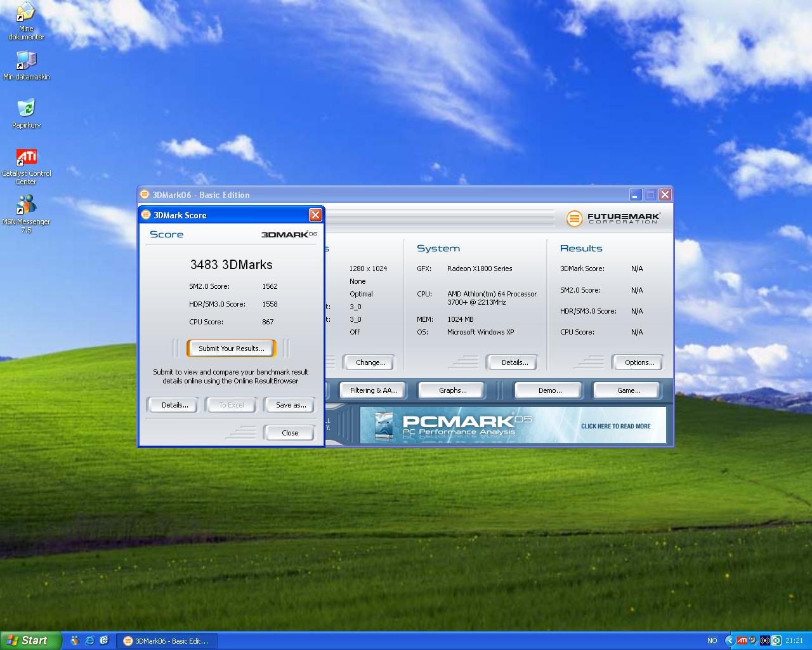Select Min datamaskin desktop icon
Viewport: 812px width, 650px height.
coord(26,65)
